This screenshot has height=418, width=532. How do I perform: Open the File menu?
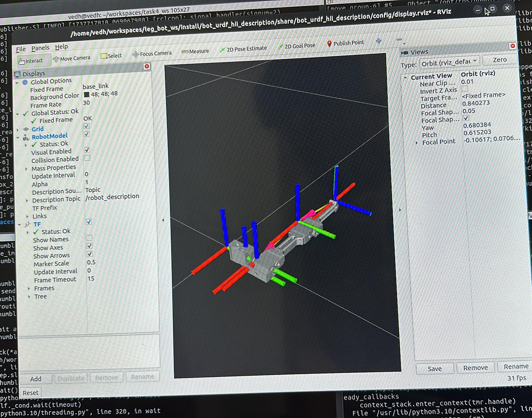(21, 49)
